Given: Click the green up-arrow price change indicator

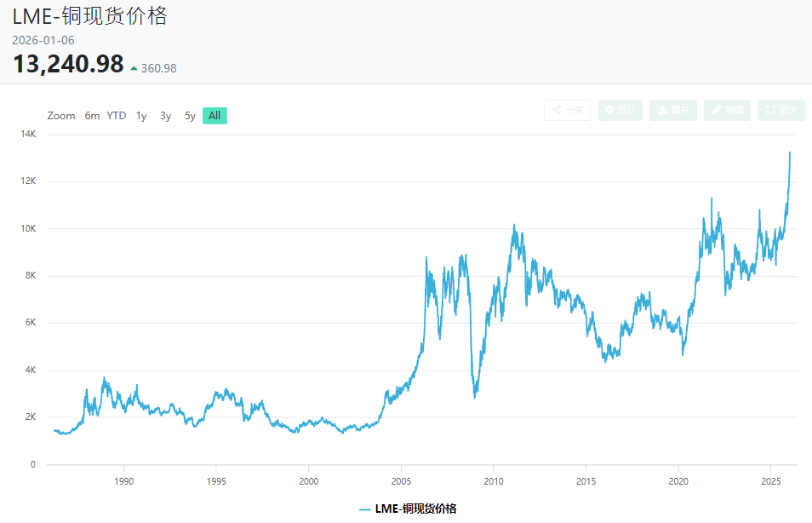Looking at the screenshot, I should [134, 68].
